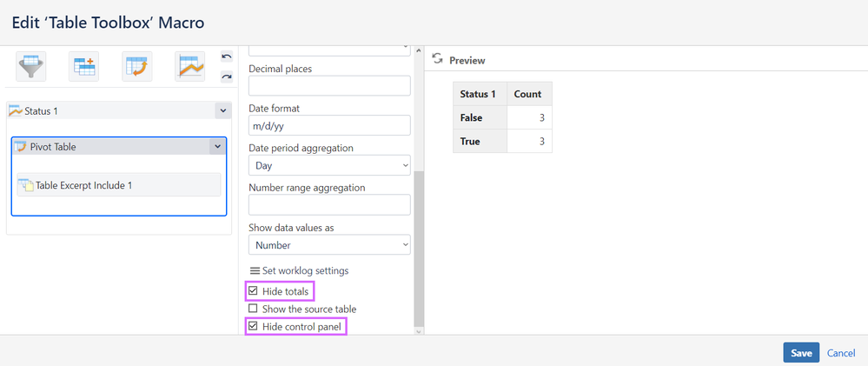Select the Status 1 chart icon
The image size is (868, 366).
point(16,110)
